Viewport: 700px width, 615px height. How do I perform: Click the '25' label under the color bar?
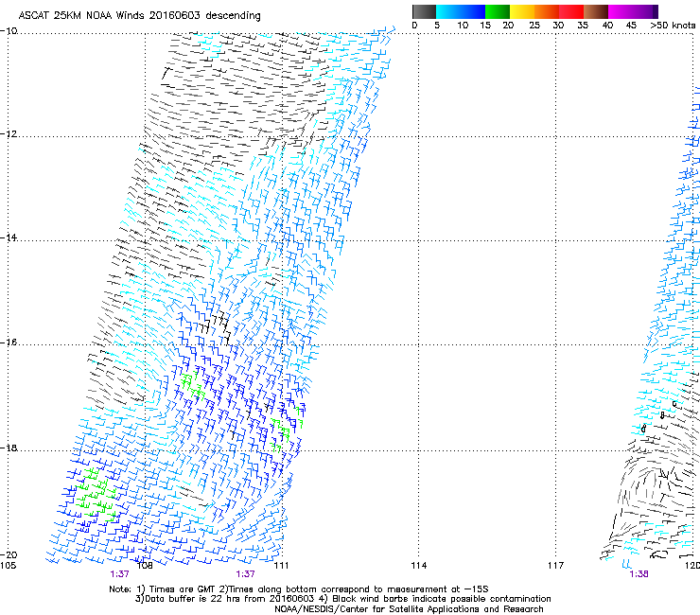point(534,26)
